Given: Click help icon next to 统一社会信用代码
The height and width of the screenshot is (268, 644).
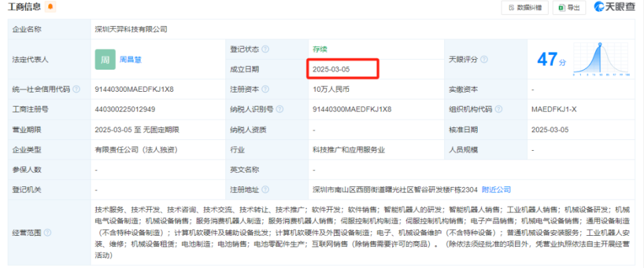Looking at the screenshot, I should [76, 89].
